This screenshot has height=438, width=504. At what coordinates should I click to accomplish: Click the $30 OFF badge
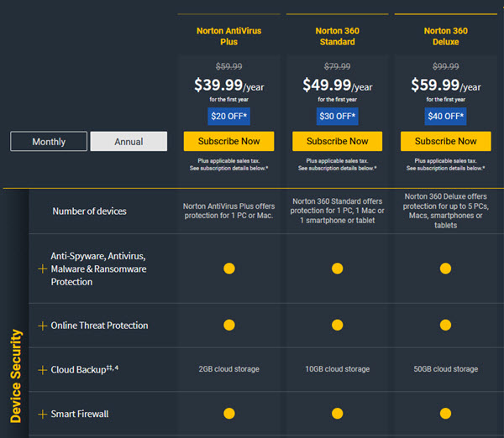point(337,117)
